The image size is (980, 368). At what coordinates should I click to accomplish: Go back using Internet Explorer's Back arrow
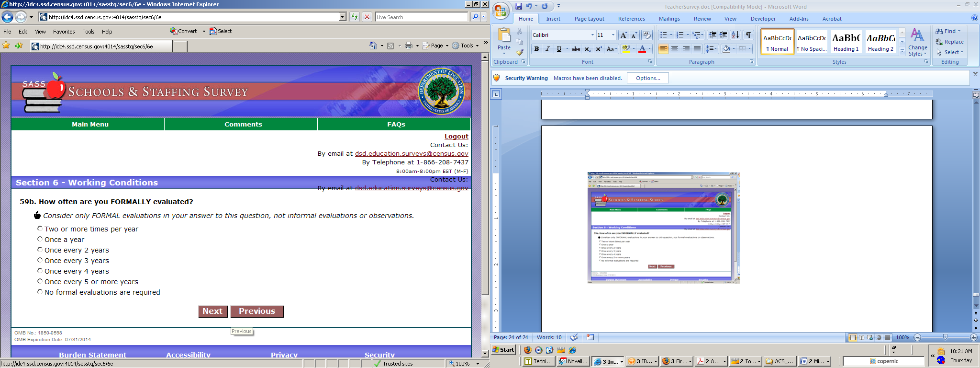tap(7, 17)
